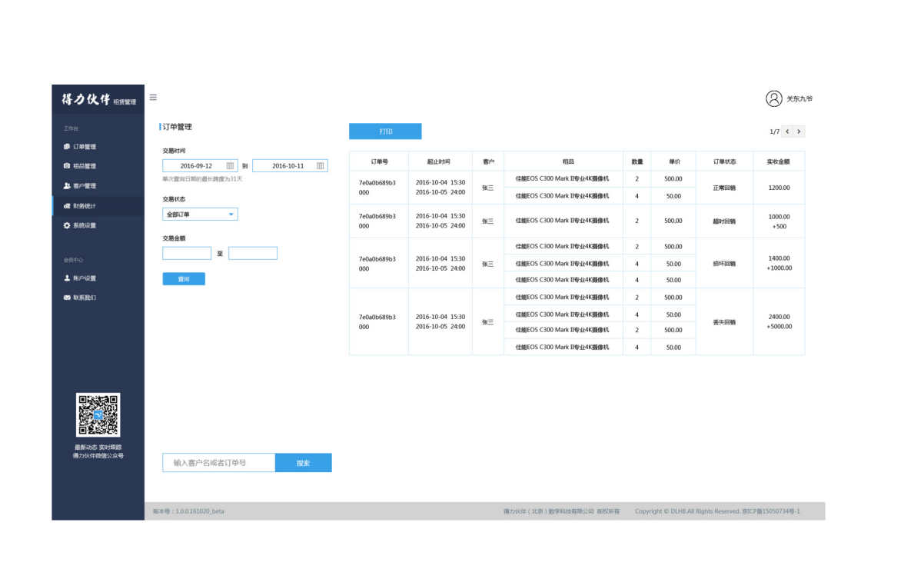Go to the next results page arrow

799,131
